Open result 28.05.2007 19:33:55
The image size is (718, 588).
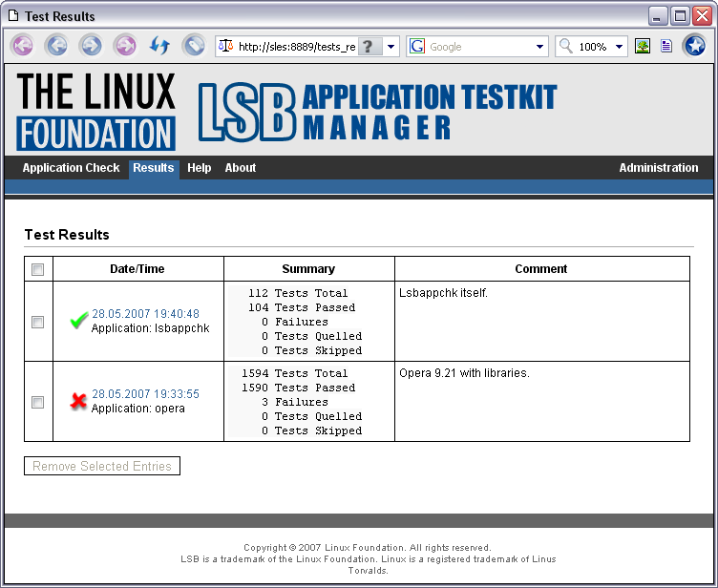146,394
